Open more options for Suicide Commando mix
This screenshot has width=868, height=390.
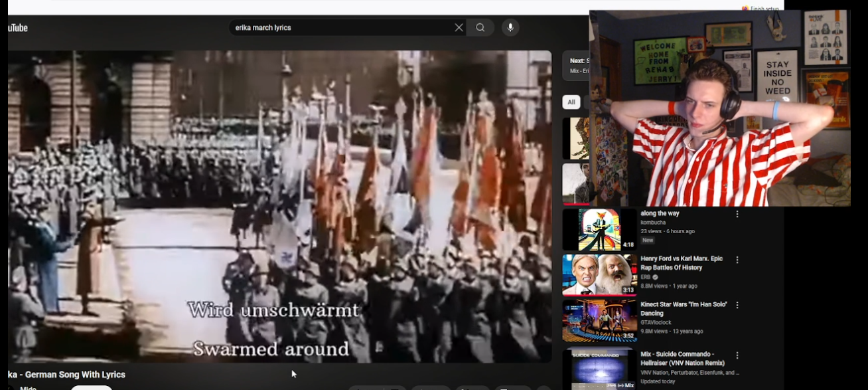(737, 355)
